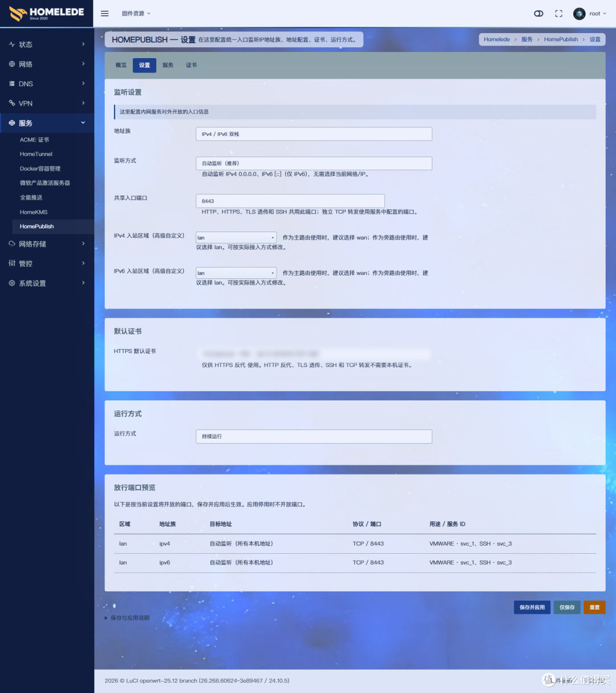Image resolution: width=616 pixels, height=693 pixels.
Task: Open the 地址族 IPv4 / IPv6 双栈 selector
Action: pyautogui.click(x=314, y=134)
